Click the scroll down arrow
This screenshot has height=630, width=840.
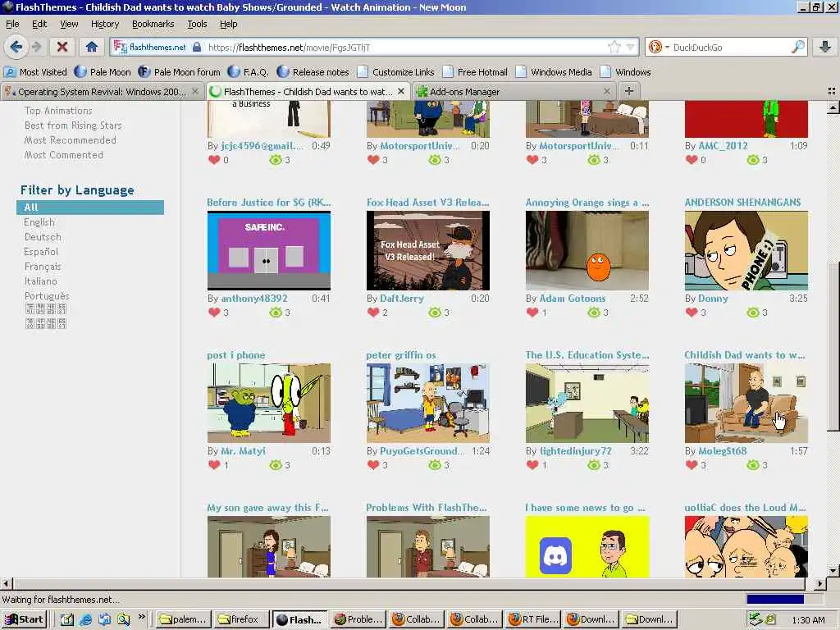(x=833, y=571)
